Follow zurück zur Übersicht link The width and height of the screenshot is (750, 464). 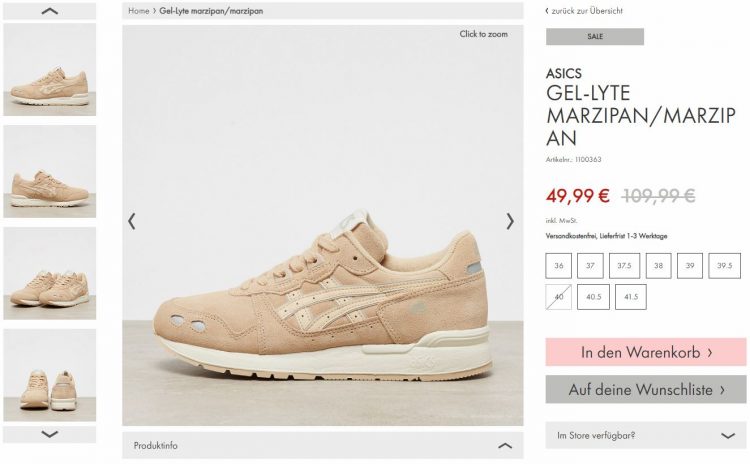584,11
